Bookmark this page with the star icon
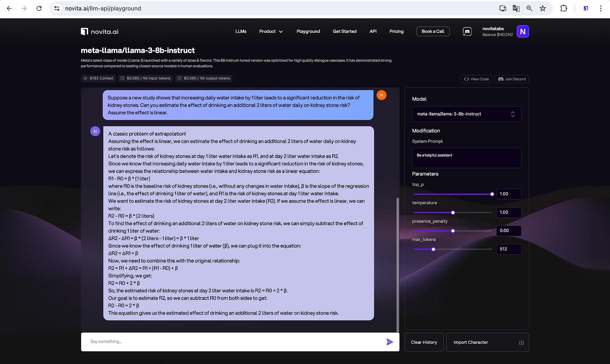The image size is (610, 364). pos(543,8)
